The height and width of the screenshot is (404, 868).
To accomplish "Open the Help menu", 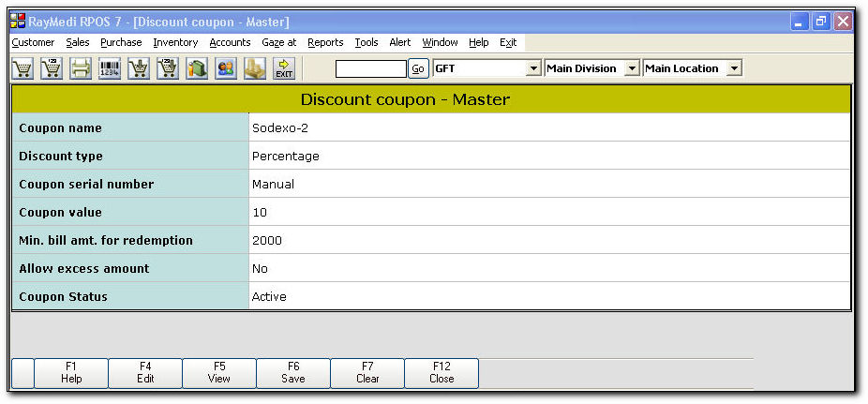I will (x=479, y=42).
